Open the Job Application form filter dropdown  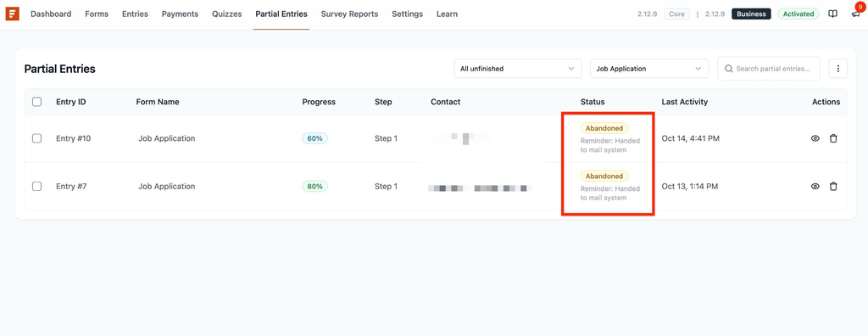(649, 69)
